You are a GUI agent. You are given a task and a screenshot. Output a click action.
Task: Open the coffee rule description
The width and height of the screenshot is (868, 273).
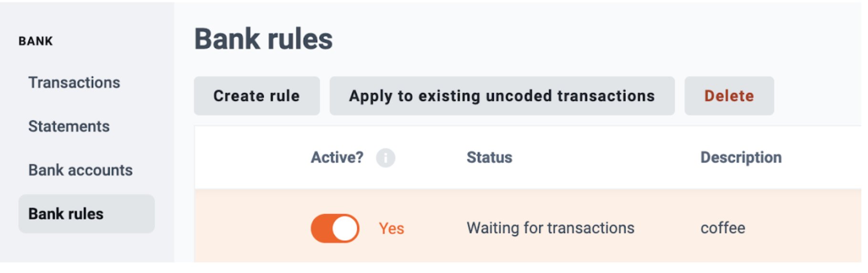(723, 228)
